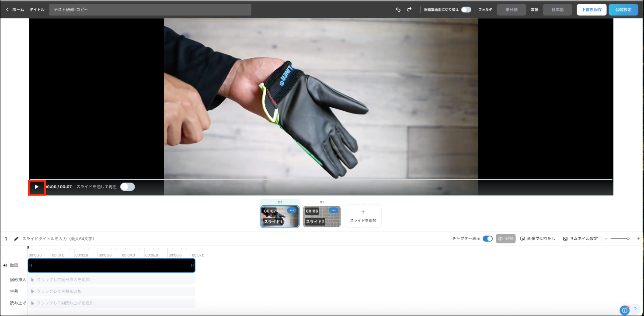
Task: Click スライドを追加 to add a slide
Action: (363, 216)
